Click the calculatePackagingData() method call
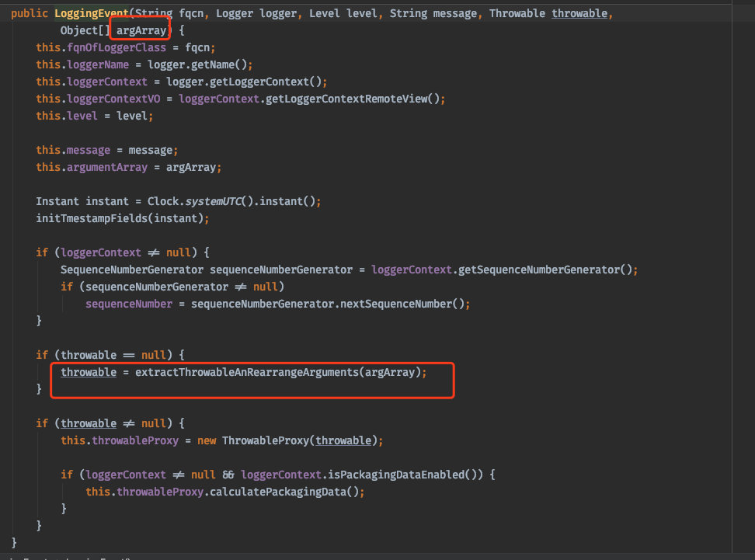Image resolution: width=755 pixels, height=560 pixels. coord(284,492)
